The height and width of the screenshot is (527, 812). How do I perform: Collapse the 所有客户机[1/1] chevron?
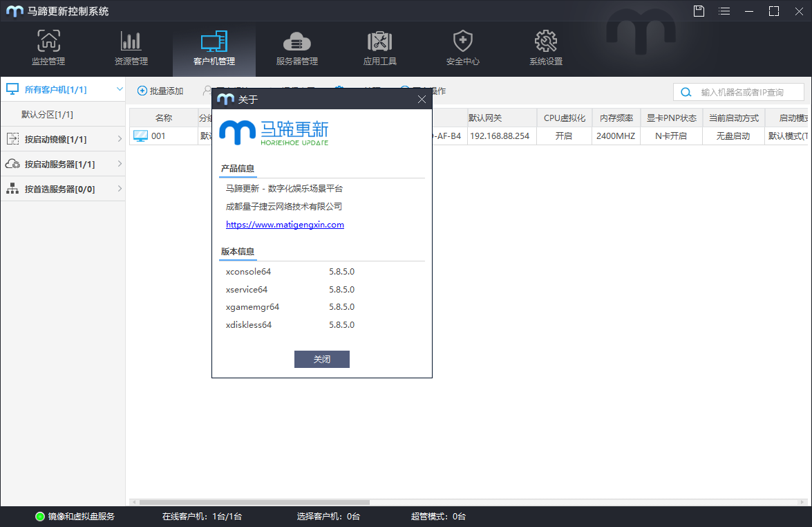tap(120, 89)
